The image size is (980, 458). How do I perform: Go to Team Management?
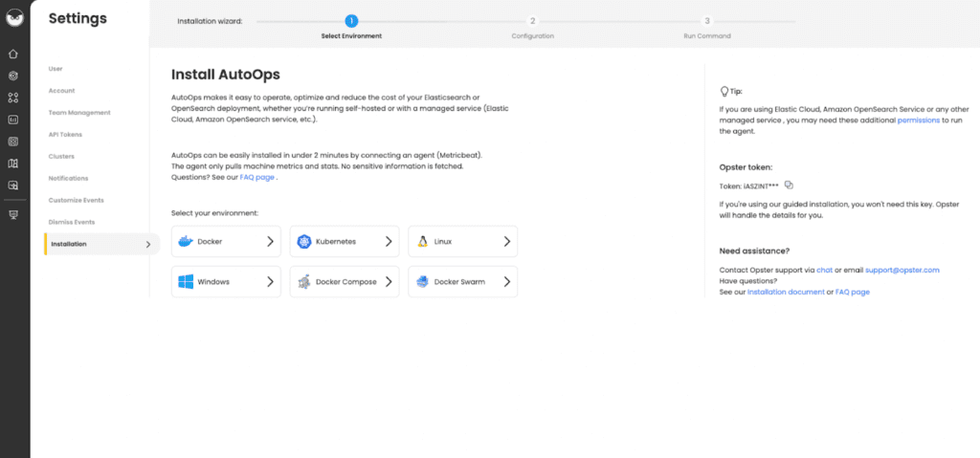(79, 113)
